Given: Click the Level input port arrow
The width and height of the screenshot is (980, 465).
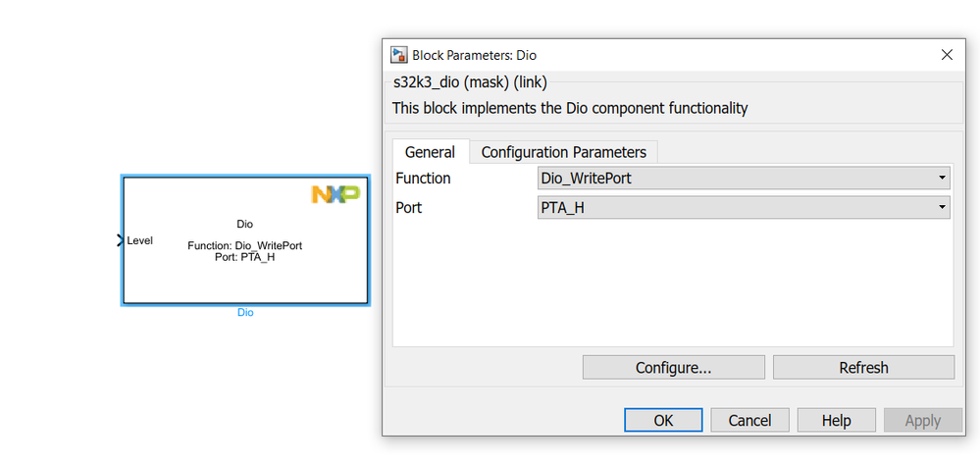Looking at the screenshot, I should pos(121,240).
